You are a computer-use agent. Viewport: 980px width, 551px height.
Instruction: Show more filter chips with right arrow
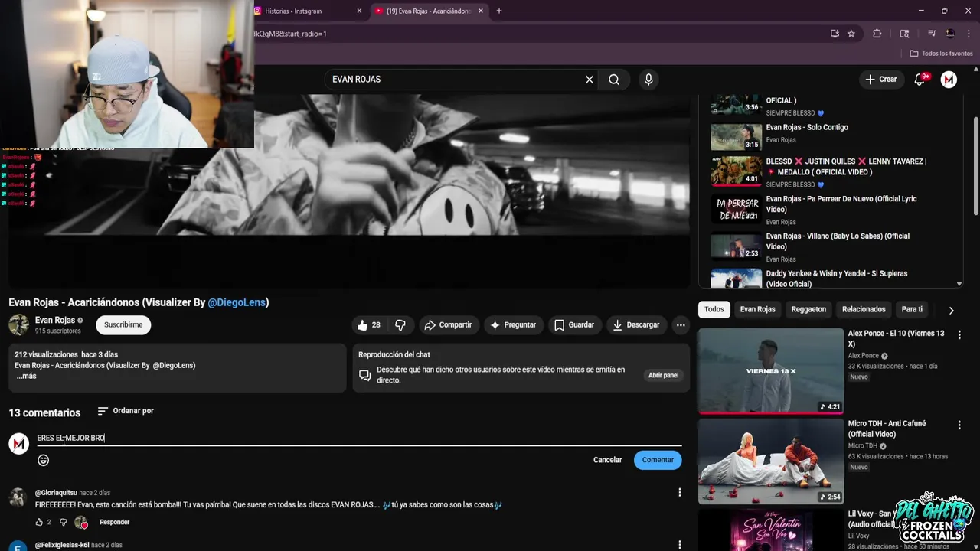pos(951,310)
